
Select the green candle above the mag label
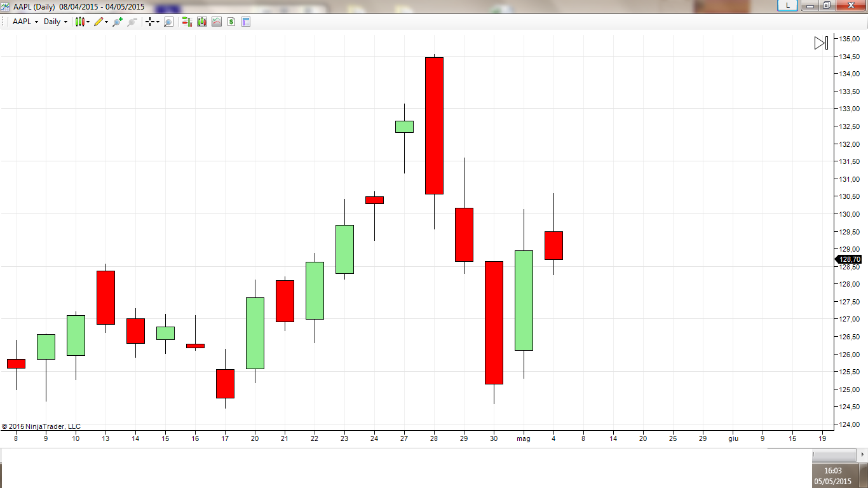click(x=524, y=301)
